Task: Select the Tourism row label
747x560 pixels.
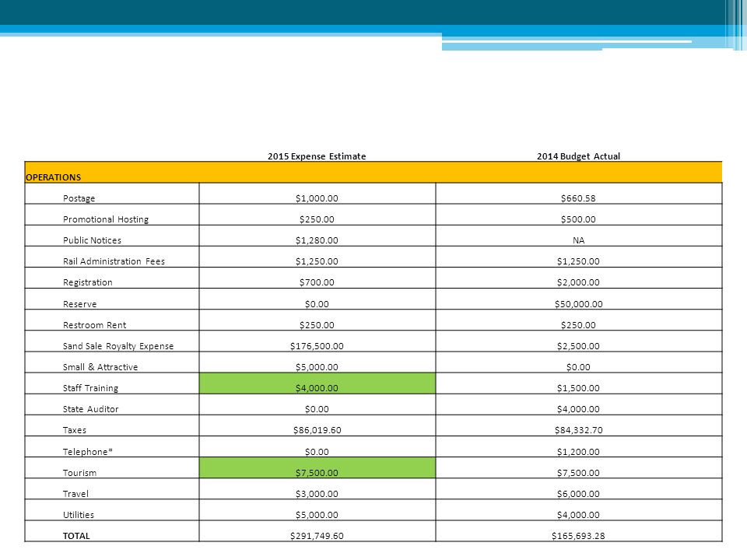Action: coord(79,472)
